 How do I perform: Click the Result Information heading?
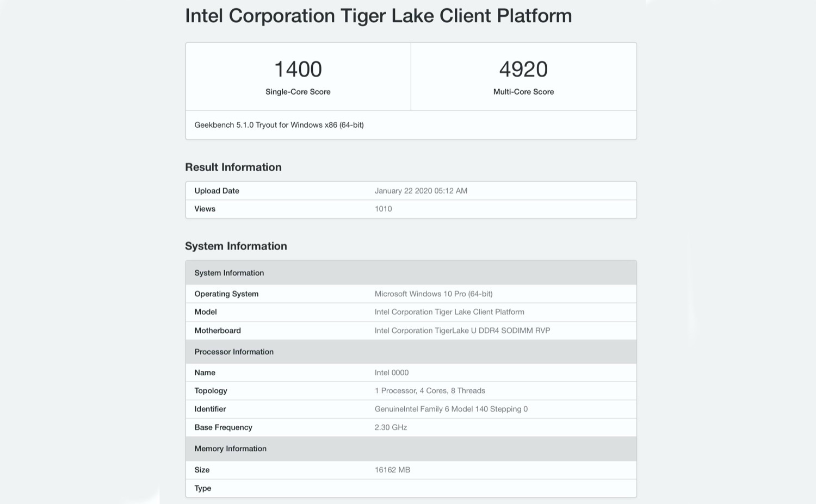click(233, 167)
